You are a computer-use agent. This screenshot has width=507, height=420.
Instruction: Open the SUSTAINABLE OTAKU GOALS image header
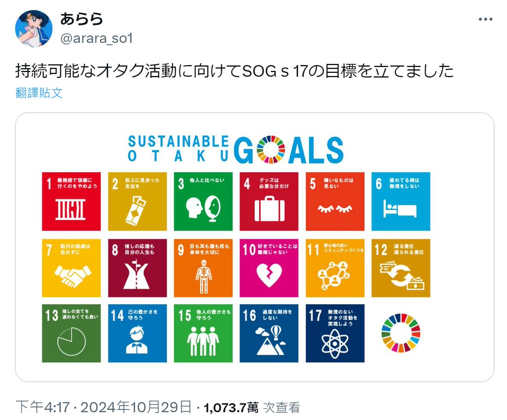[x=236, y=149]
